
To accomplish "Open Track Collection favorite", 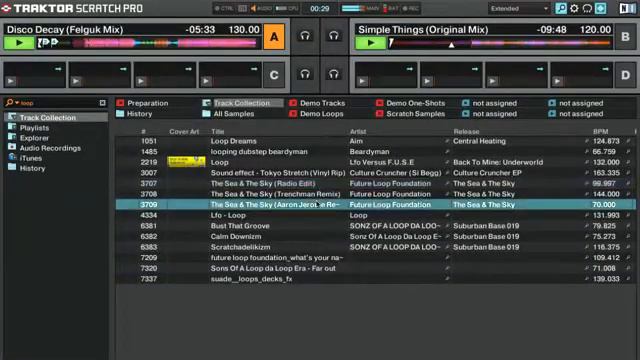I will (x=242, y=103).
